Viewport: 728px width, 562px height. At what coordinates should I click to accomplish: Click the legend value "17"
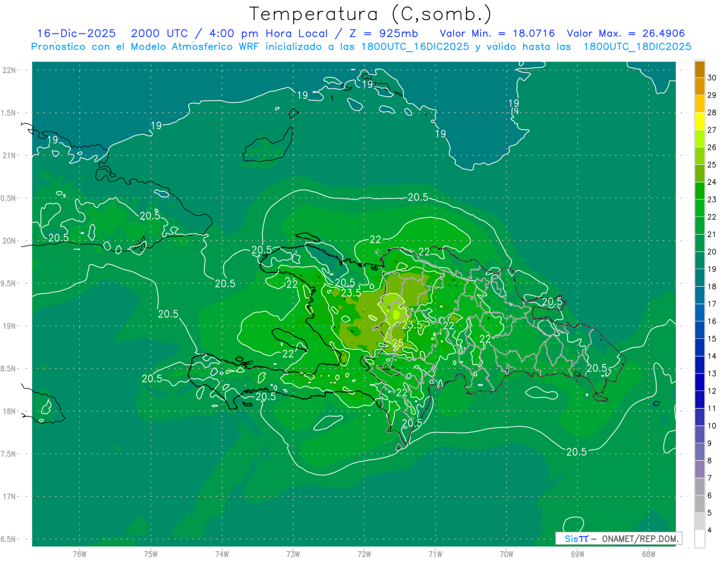pos(713,304)
